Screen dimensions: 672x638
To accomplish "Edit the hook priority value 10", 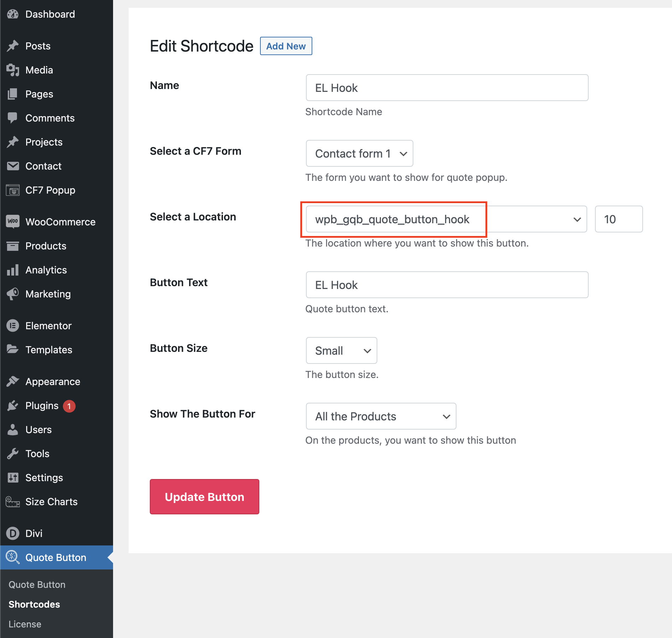I will pos(618,219).
